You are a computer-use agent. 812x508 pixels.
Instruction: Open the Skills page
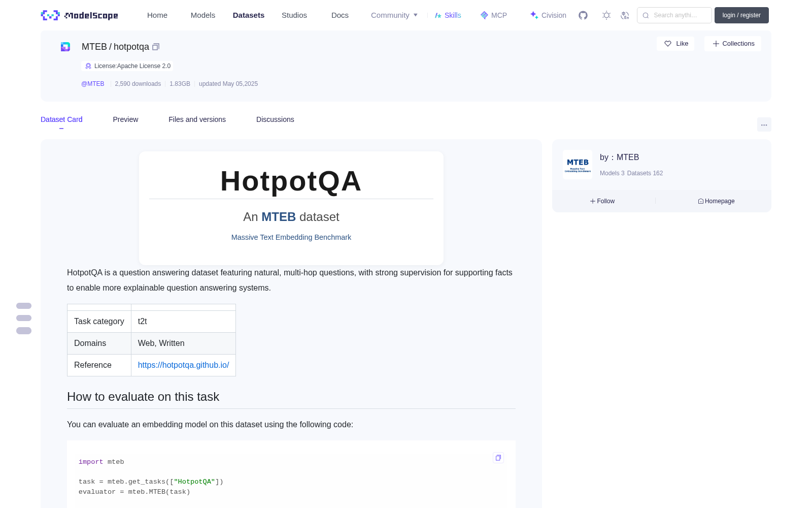coord(448,15)
